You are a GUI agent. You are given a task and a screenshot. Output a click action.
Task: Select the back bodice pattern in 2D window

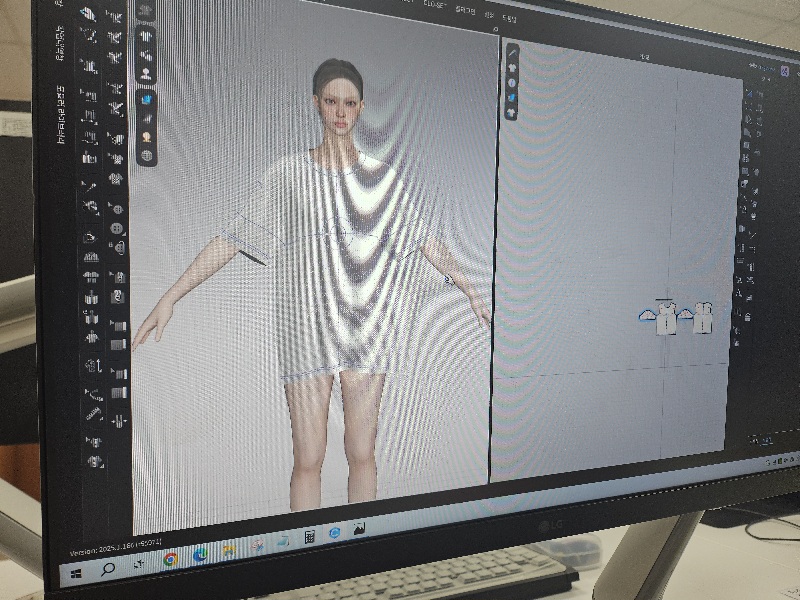[x=704, y=319]
